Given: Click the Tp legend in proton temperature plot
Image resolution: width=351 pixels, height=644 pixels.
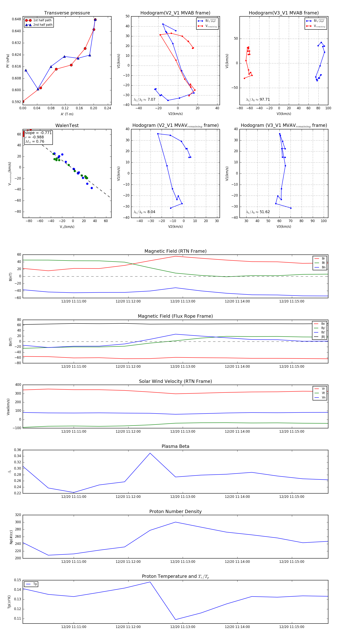Looking at the screenshot, I should pyautogui.click(x=31, y=584).
